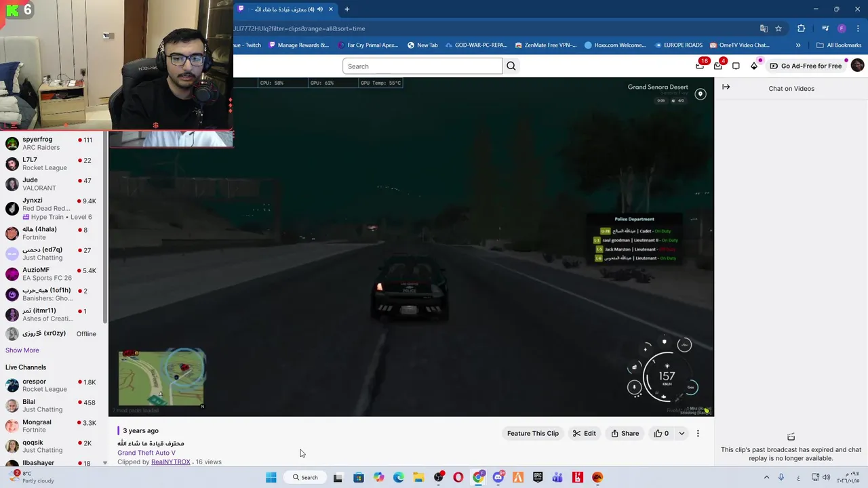Click the Twitch search input field
This screenshot has width=868, height=488.
(422, 66)
